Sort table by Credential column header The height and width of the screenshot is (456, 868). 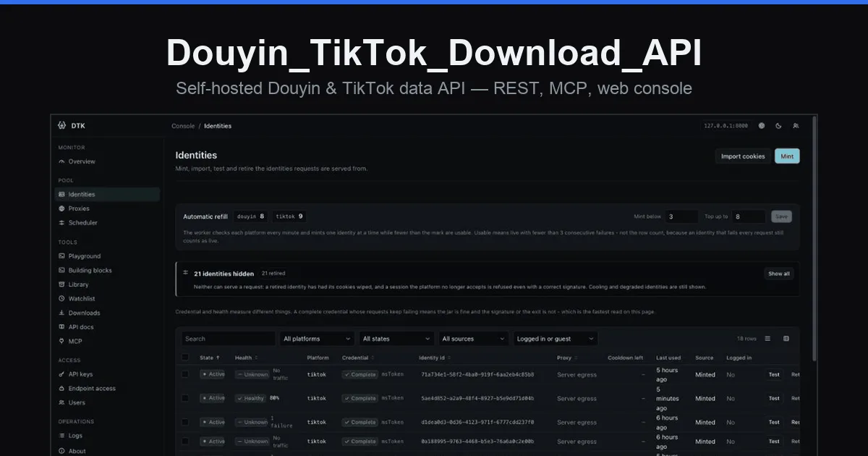359,358
